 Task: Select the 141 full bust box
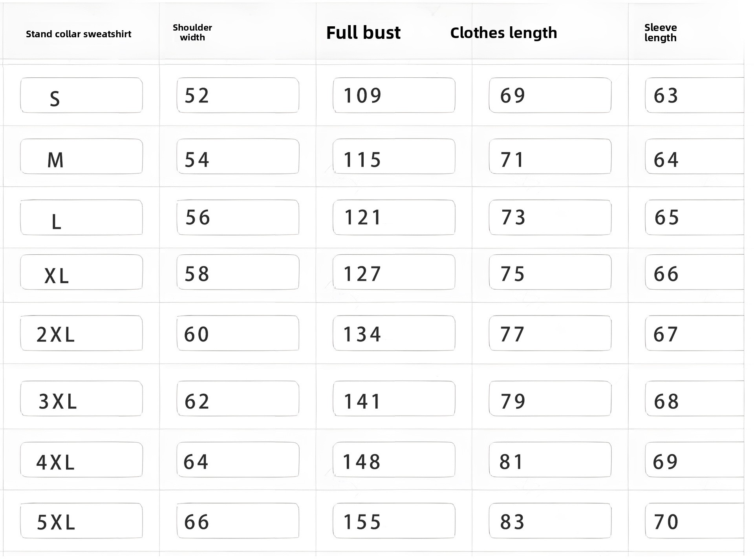tap(394, 399)
